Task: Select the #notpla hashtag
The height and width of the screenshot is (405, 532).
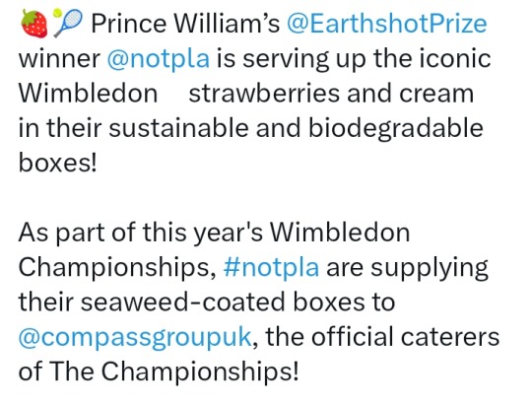Action: (x=271, y=267)
